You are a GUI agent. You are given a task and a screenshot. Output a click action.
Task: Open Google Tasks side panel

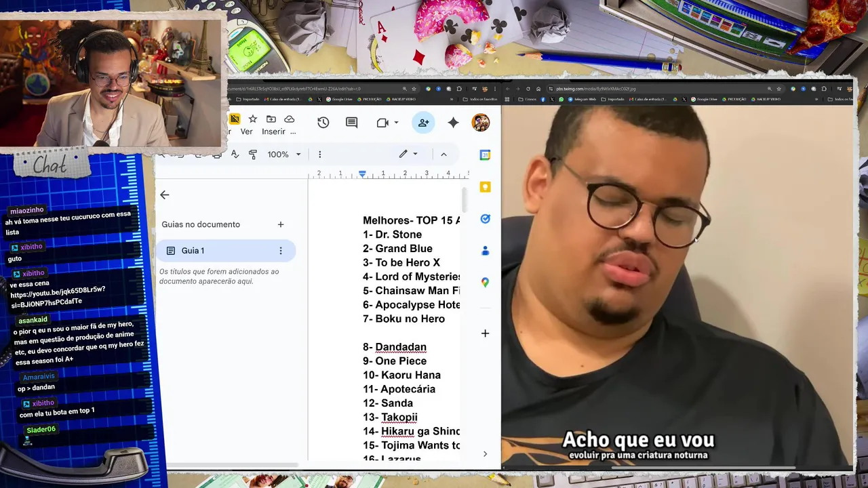click(485, 219)
